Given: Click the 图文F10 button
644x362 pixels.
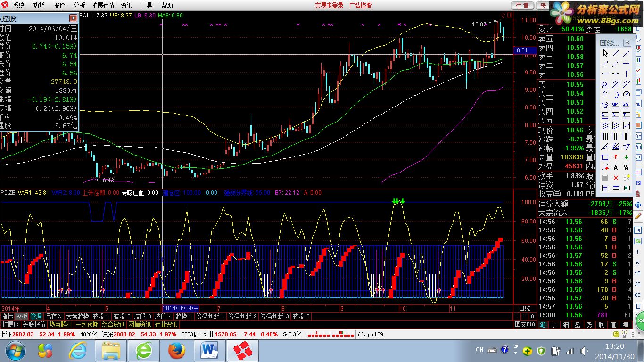Looking at the screenshot, I should point(525,324).
